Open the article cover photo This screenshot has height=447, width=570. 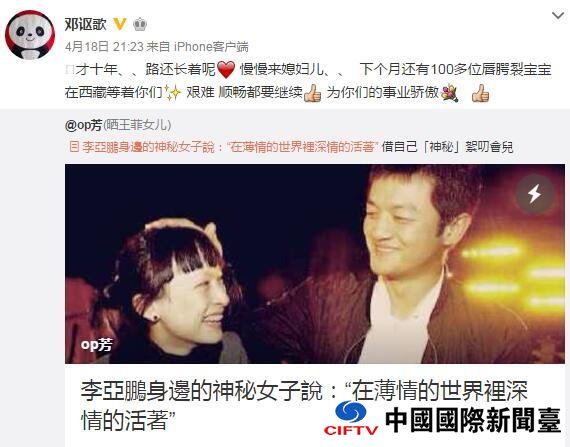point(315,264)
